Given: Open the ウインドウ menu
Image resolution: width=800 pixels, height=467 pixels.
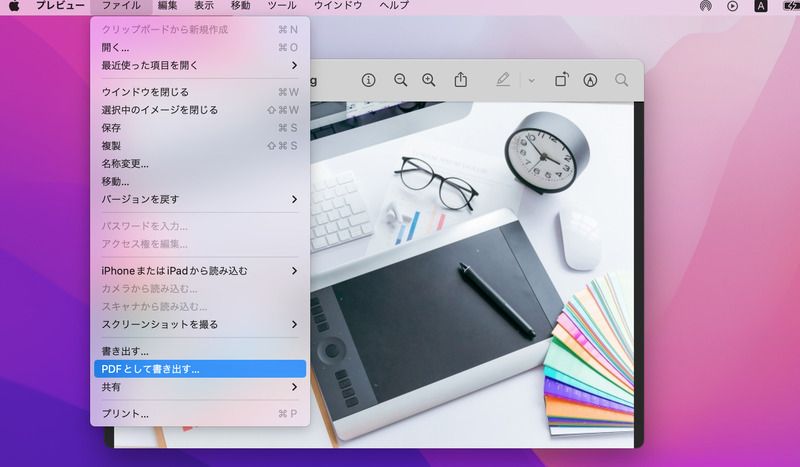Looking at the screenshot, I should (338, 6).
